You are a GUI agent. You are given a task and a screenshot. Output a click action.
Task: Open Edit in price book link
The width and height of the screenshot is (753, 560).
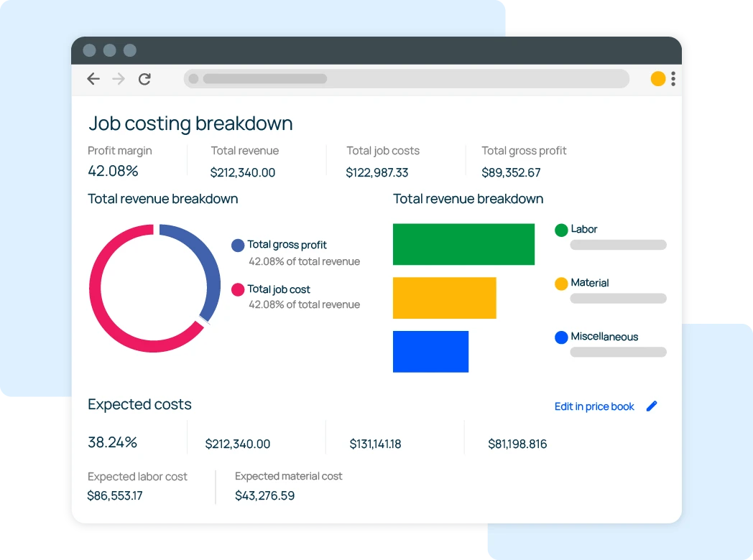[594, 406]
